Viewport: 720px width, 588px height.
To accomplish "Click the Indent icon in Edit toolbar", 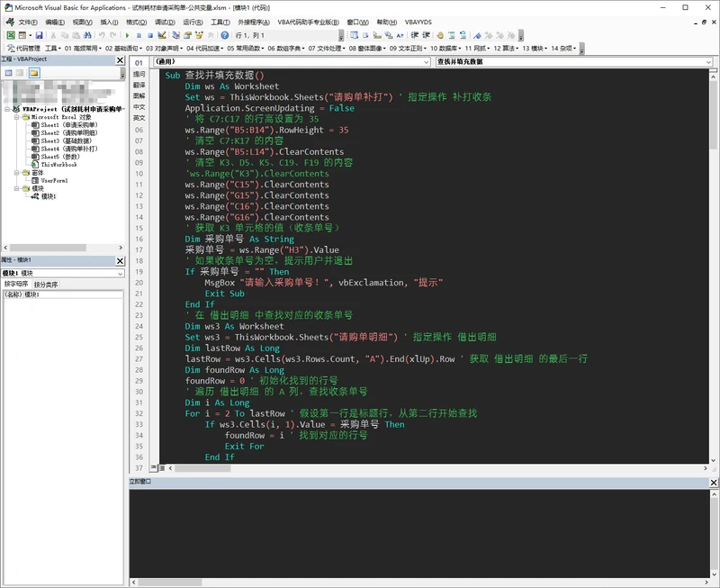I will 415,35.
